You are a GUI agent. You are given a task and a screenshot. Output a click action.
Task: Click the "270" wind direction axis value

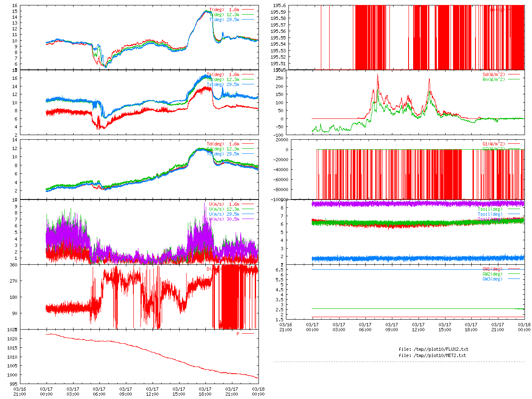click(x=13, y=281)
